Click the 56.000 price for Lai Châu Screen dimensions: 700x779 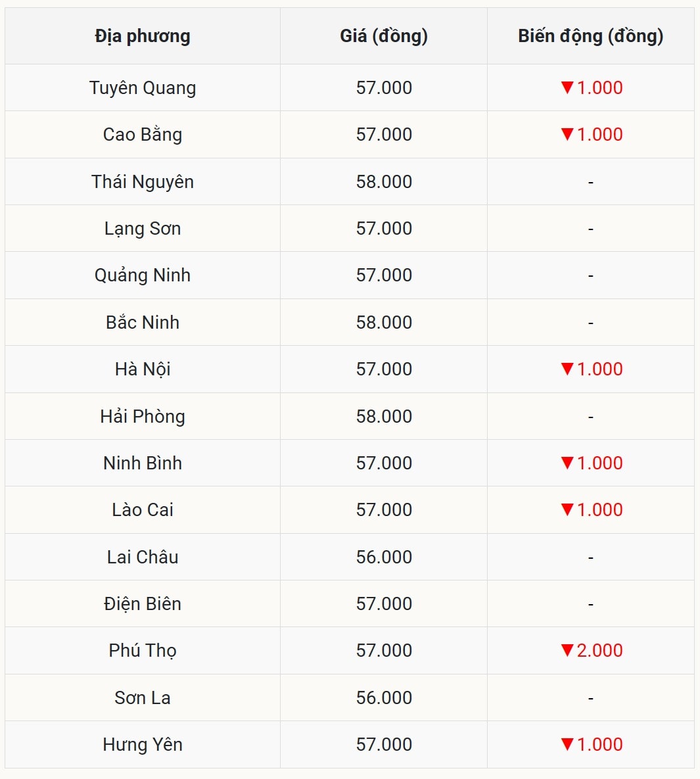(x=384, y=557)
